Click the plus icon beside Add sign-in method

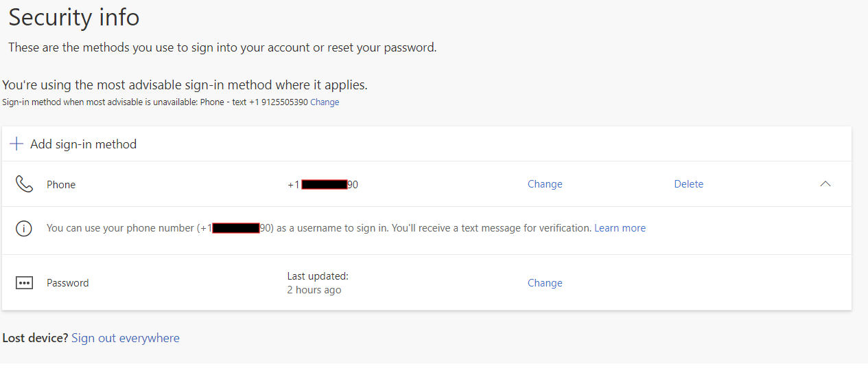[x=16, y=144]
